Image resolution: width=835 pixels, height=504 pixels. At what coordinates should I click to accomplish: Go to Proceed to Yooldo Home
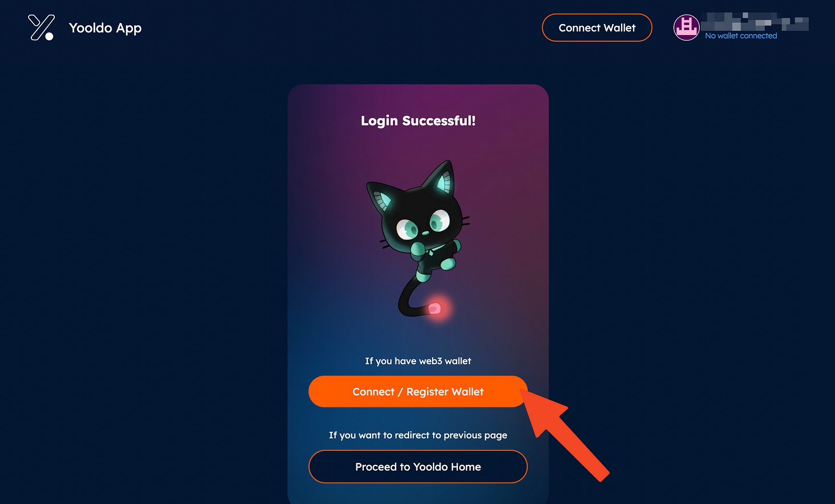[x=418, y=466]
